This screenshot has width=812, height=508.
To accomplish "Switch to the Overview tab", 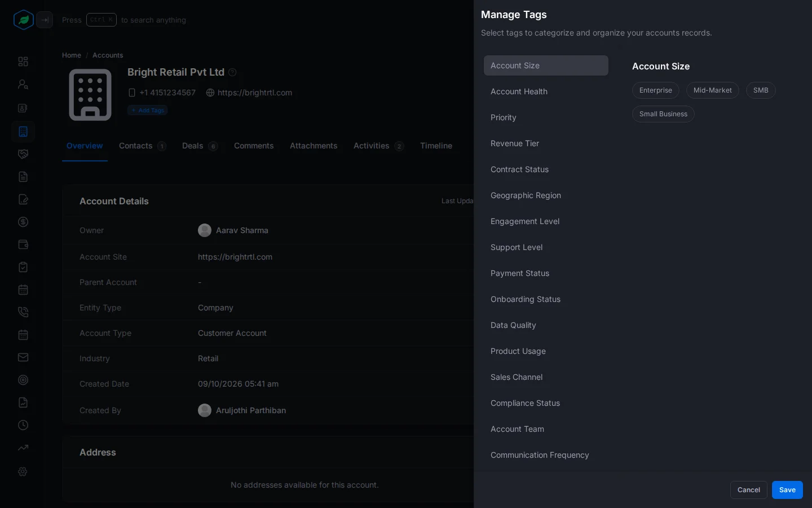I will tap(85, 146).
